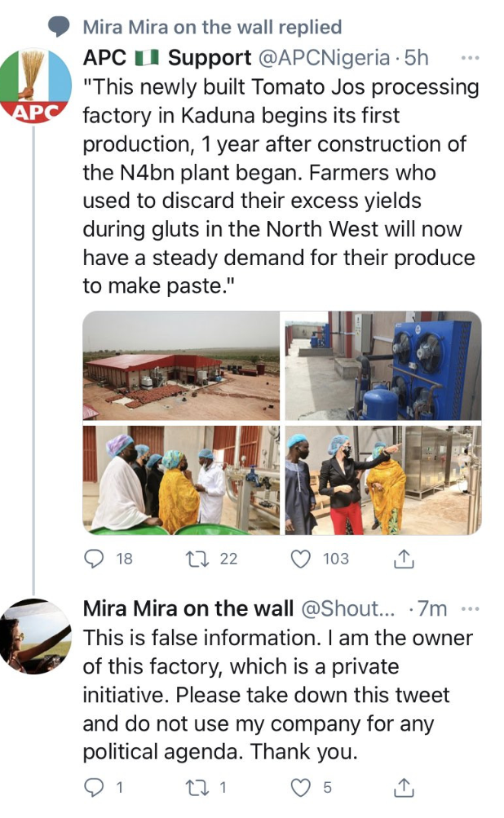Reply to Mira Mira's tweet
This screenshot has height=818, width=504.
(x=96, y=787)
